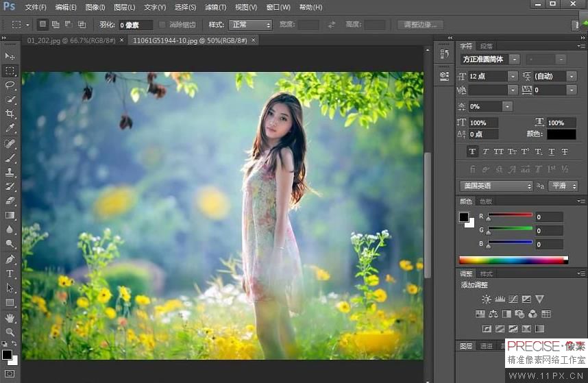
Task: Toggle Quick Mask mode
Action: point(10,373)
